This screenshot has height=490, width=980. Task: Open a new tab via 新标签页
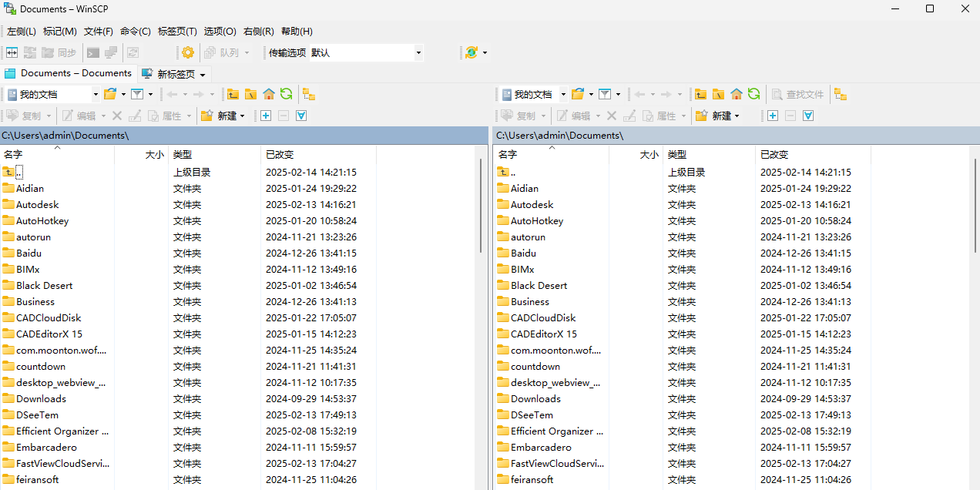click(173, 73)
